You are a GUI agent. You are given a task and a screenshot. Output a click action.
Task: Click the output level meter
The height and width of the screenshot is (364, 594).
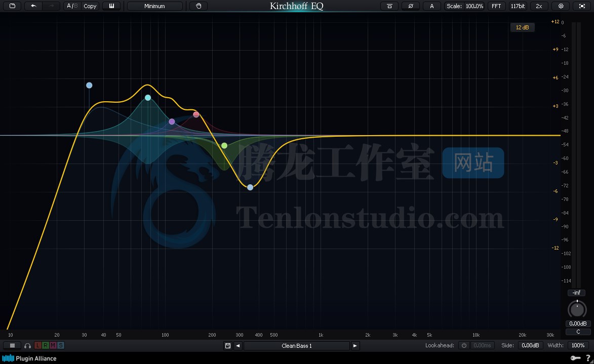click(x=576, y=154)
